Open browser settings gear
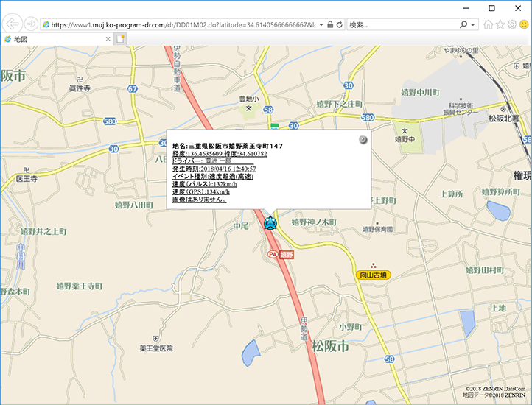 click(511, 24)
